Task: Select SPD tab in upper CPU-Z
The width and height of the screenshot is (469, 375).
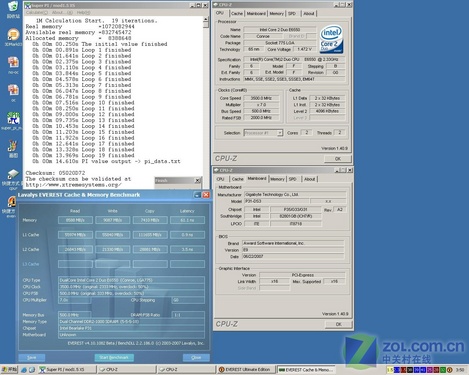Action: (292, 13)
